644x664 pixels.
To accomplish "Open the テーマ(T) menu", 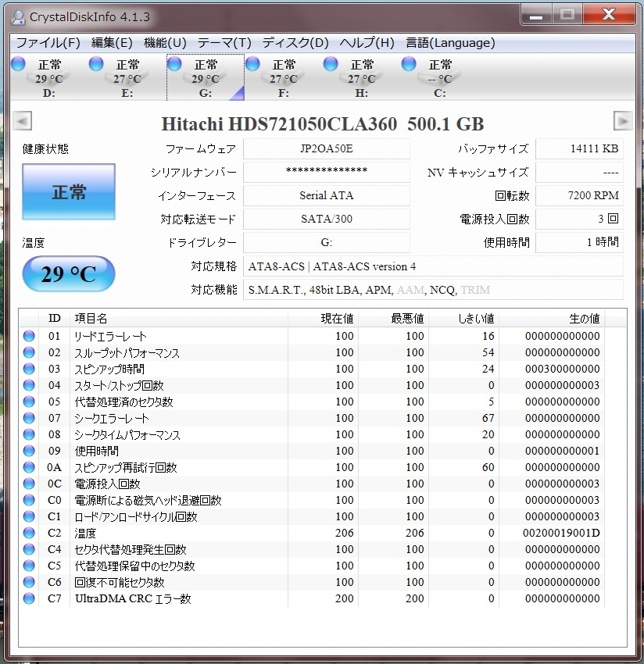I will coord(224,43).
